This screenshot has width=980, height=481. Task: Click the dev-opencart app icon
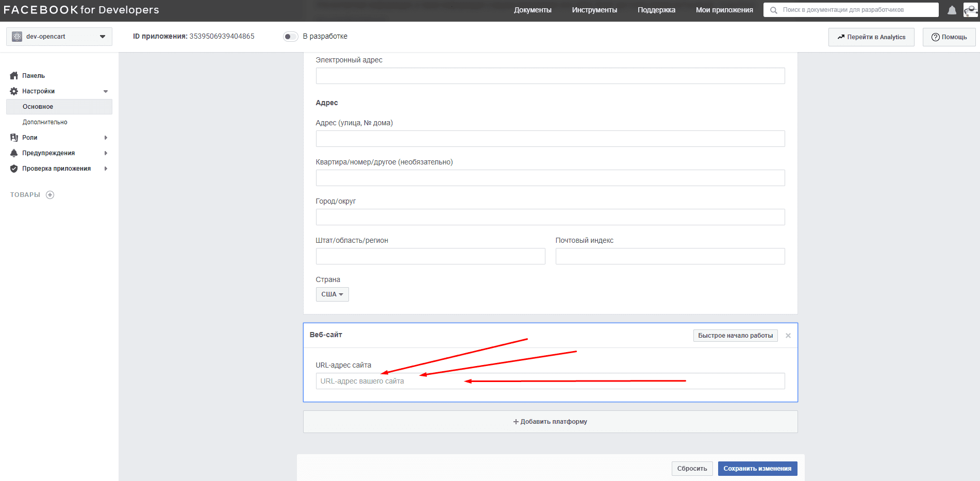tap(17, 37)
